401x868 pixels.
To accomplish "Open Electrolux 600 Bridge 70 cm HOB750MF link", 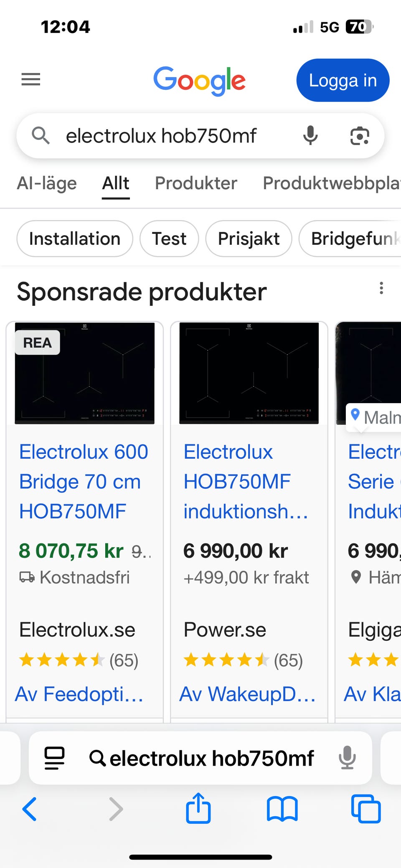I will pos(84,481).
